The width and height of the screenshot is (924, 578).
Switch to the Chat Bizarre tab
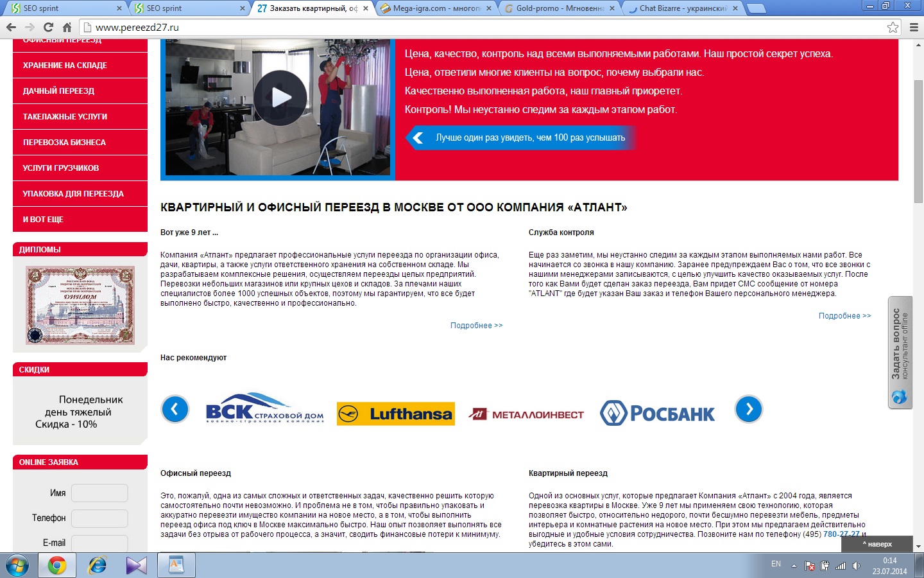pyautogui.click(x=683, y=8)
